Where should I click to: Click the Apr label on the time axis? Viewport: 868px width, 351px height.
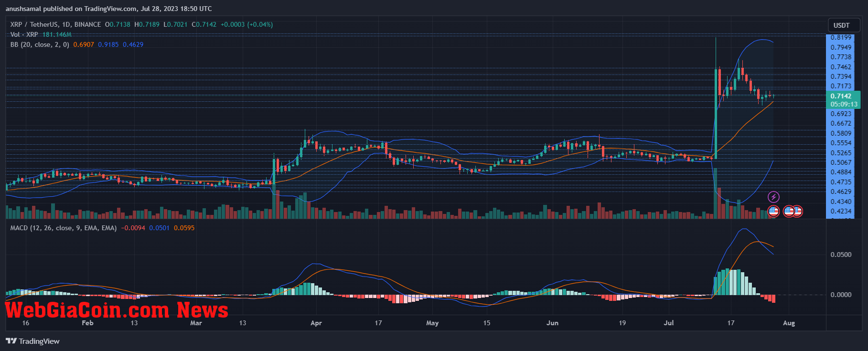(316, 323)
